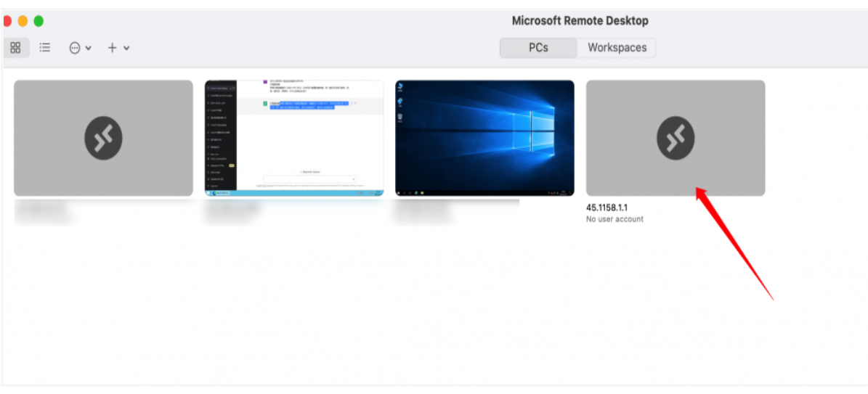Close the Microsoft Remote Desktop window
The image size is (868, 394).
(7, 21)
